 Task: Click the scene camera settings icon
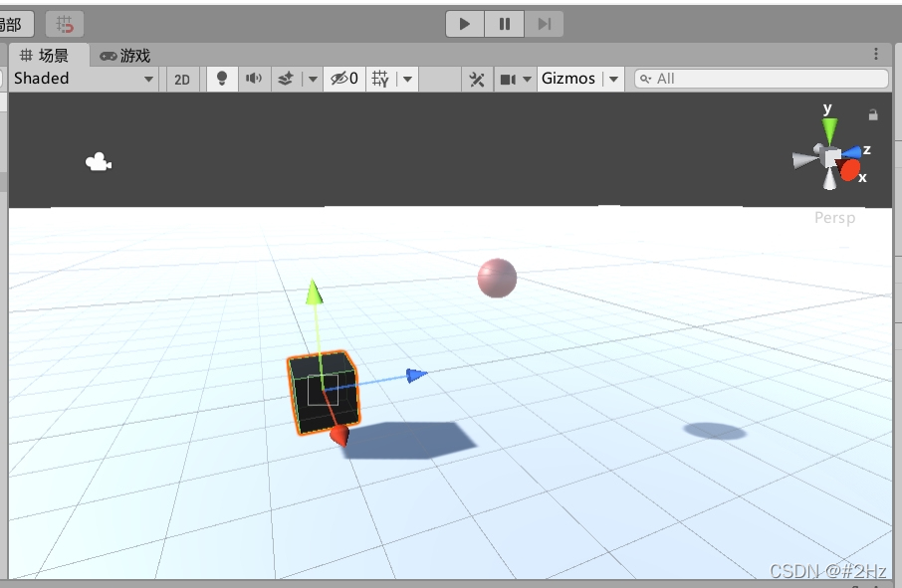(x=508, y=79)
